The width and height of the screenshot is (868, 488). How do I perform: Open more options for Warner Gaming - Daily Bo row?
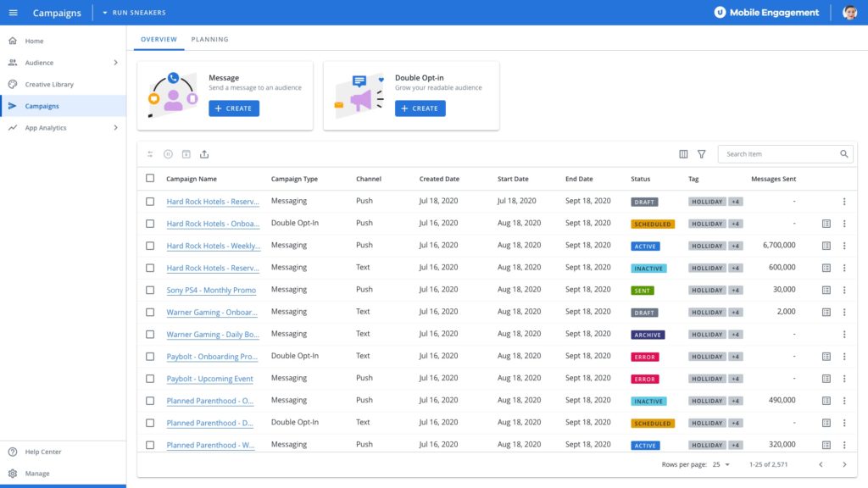[844, 334]
